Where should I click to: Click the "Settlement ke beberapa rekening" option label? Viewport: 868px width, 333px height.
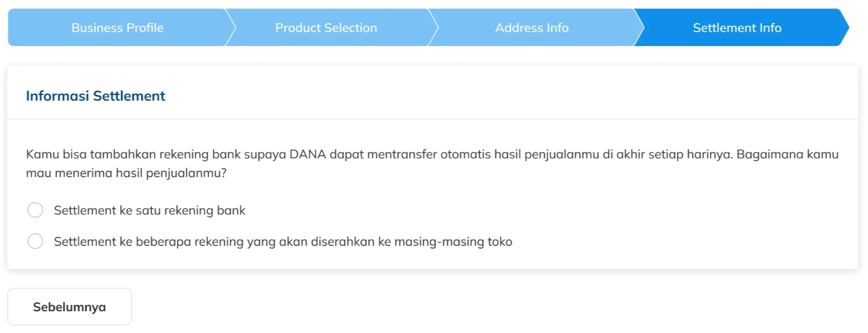(283, 242)
